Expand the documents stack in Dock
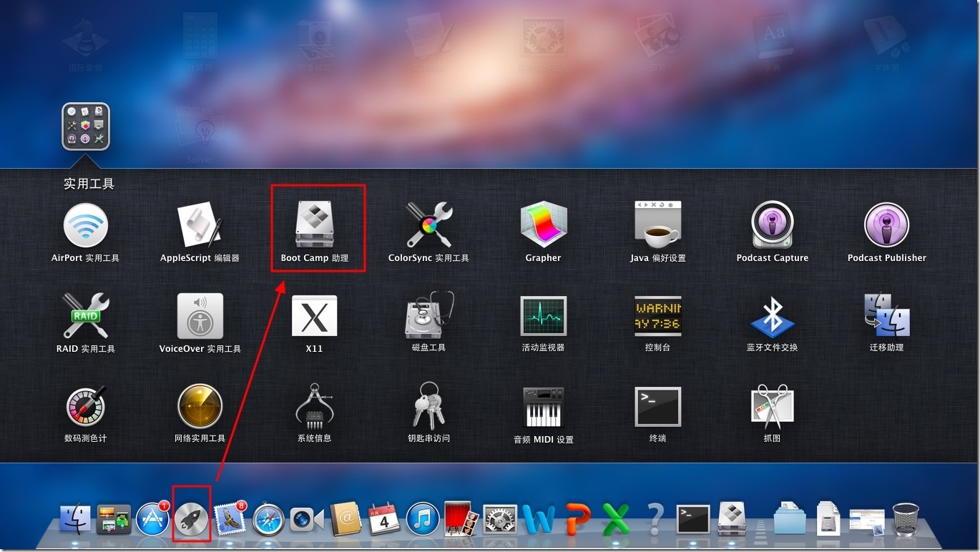The width and height of the screenshot is (980, 552). [828, 518]
